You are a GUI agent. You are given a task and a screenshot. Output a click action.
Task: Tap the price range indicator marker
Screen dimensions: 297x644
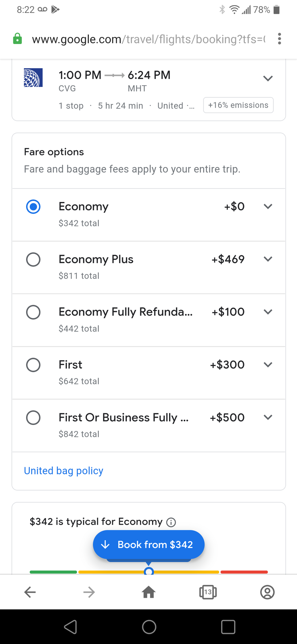tap(148, 571)
